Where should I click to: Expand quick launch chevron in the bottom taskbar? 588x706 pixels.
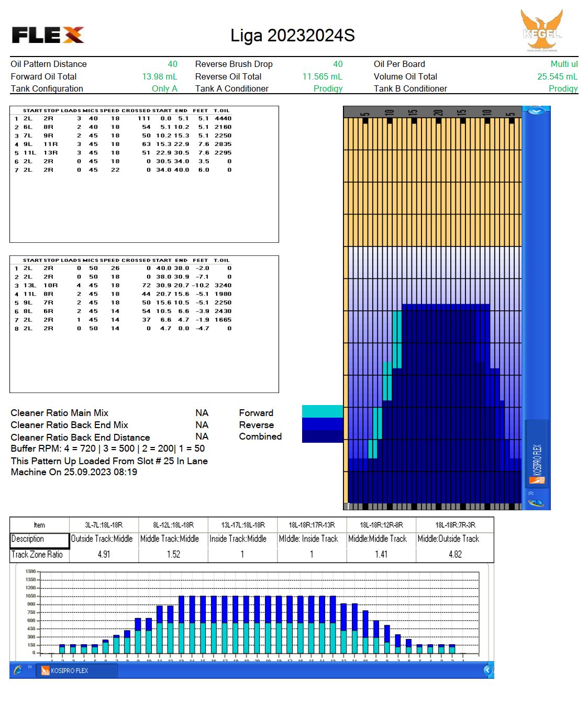point(30,667)
